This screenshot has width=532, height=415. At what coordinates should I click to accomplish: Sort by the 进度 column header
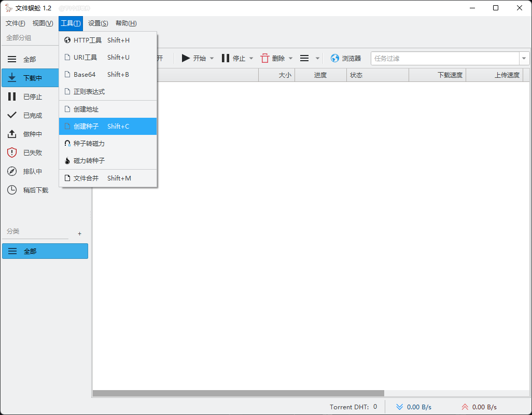coord(320,75)
